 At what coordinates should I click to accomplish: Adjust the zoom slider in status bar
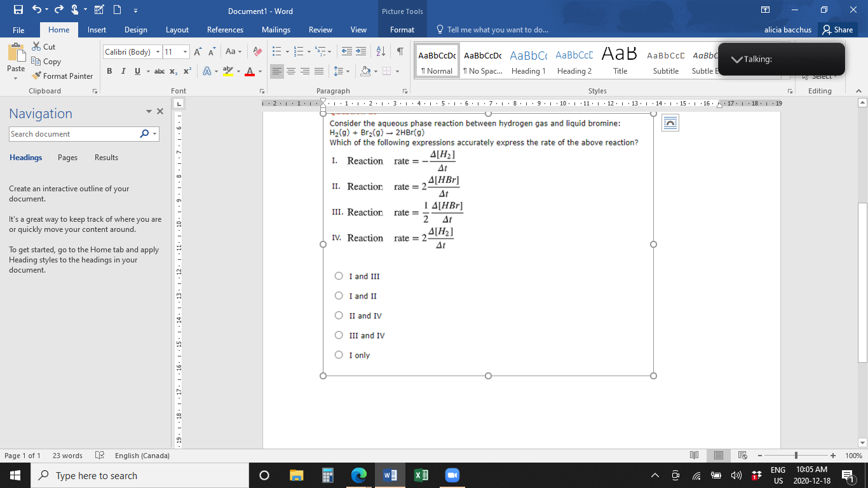pos(795,455)
